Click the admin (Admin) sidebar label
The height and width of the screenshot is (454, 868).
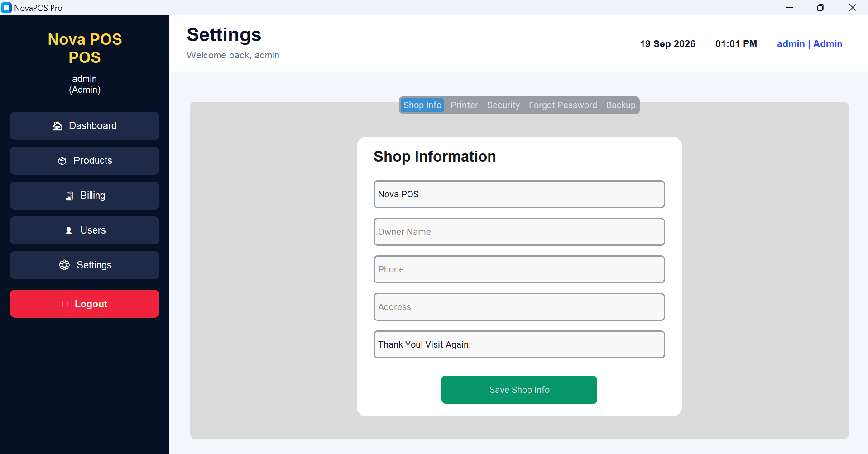coord(85,84)
